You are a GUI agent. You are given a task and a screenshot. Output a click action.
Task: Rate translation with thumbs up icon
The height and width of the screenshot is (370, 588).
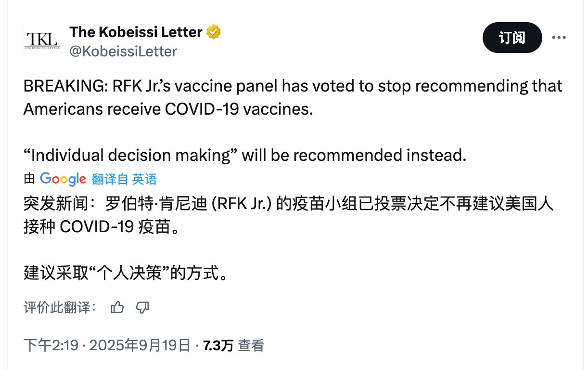click(117, 307)
